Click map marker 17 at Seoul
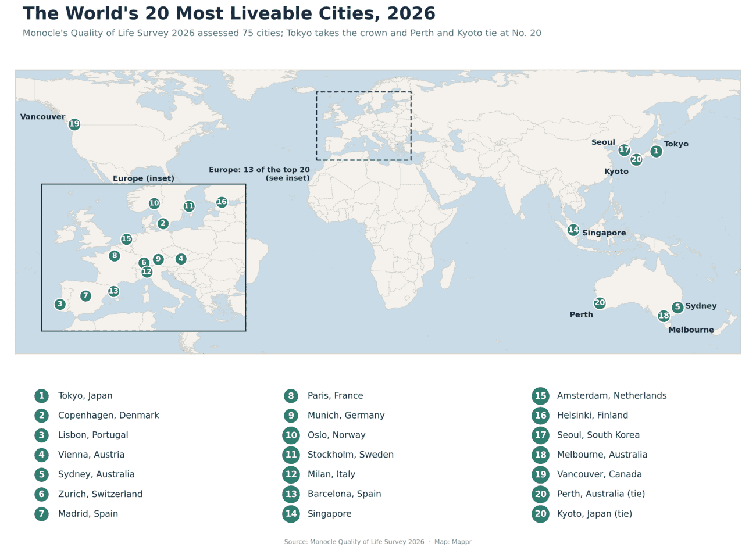The width and height of the screenshot is (756, 554). tap(624, 150)
